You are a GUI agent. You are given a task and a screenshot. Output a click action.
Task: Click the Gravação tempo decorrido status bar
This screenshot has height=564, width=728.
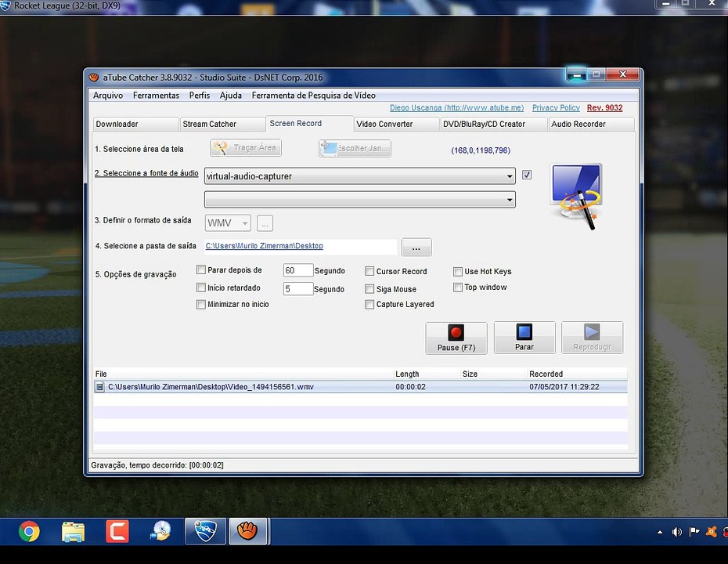tap(363, 465)
